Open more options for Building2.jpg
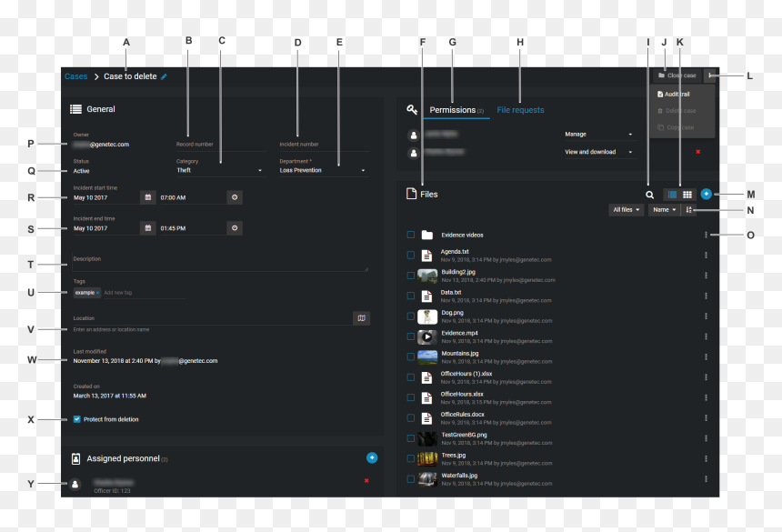The image size is (782, 532). [x=706, y=276]
